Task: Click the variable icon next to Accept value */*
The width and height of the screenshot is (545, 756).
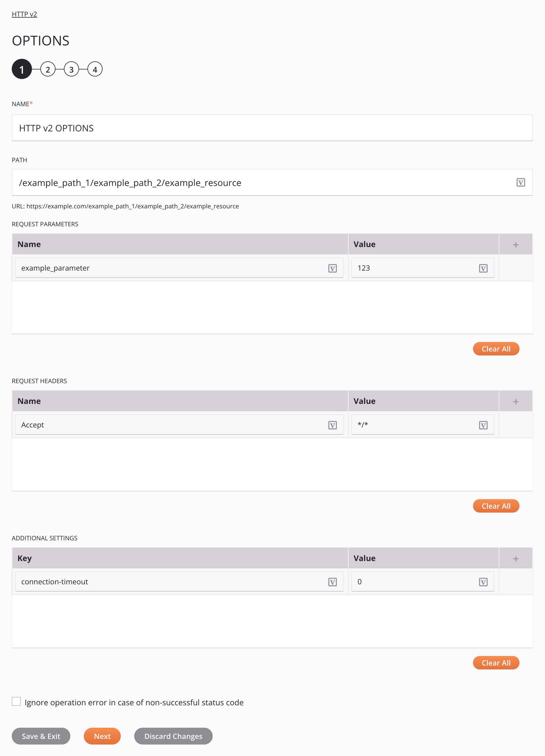Action: [483, 424]
